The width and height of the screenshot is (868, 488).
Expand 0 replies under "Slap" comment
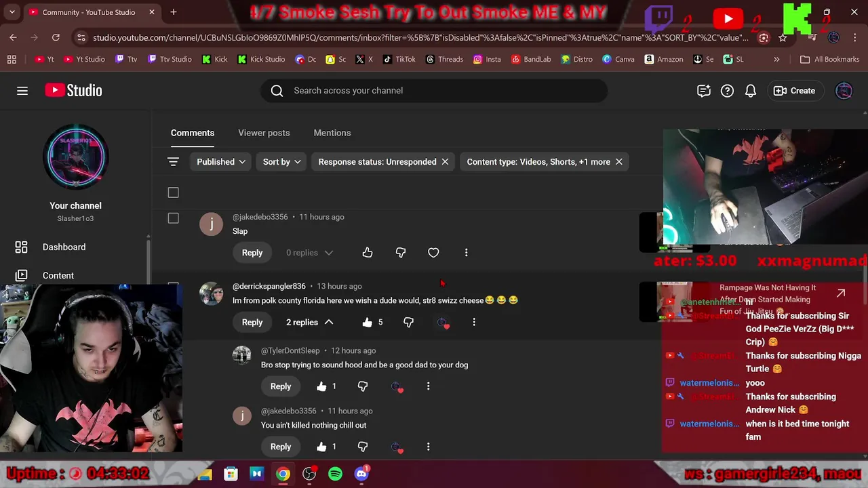click(309, 253)
